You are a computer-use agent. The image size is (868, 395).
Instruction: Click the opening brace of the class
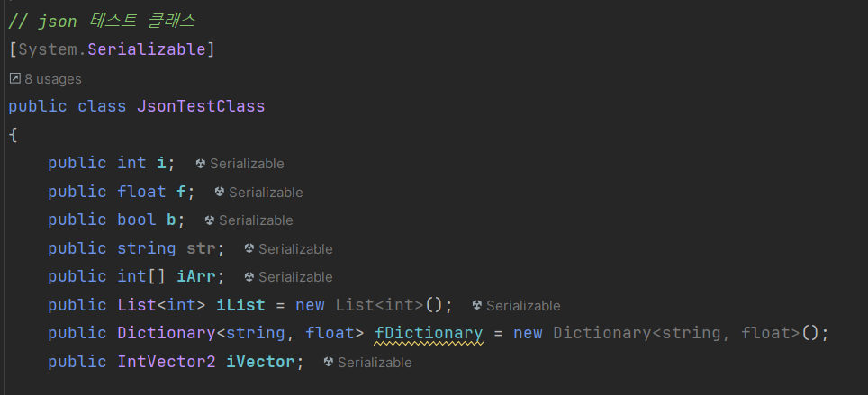13,135
